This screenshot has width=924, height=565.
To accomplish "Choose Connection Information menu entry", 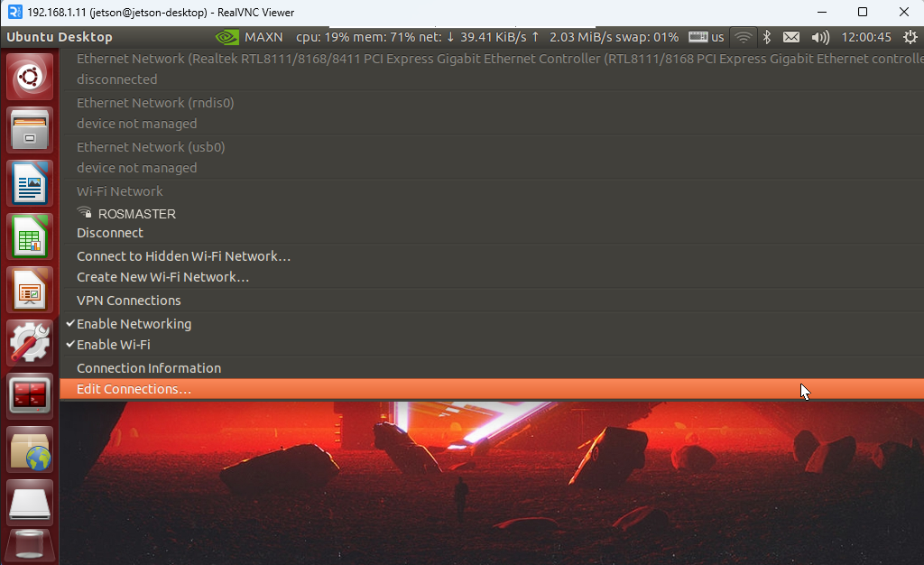I will (148, 368).
